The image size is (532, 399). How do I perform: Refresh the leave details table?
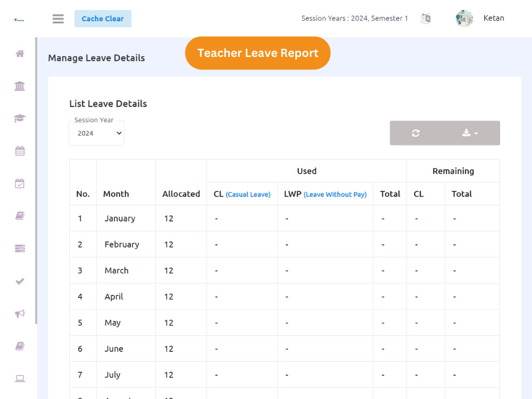(x=415, y=133)
